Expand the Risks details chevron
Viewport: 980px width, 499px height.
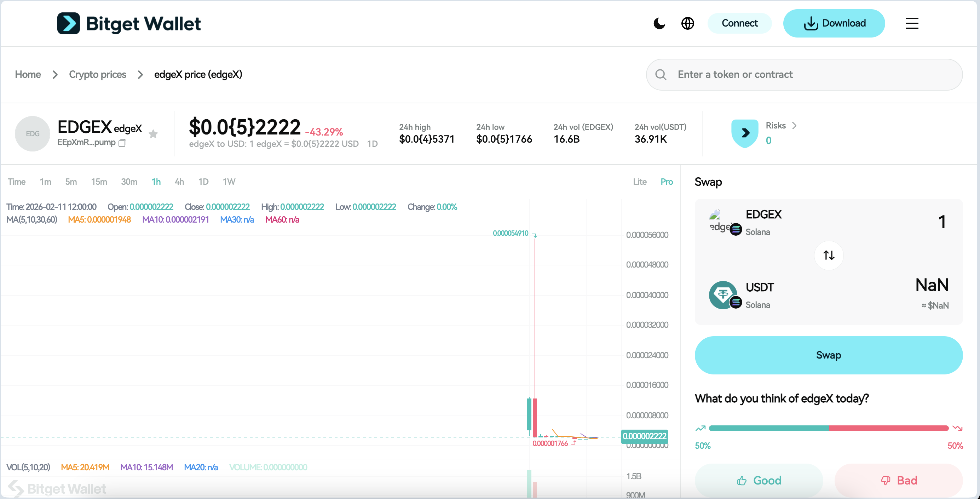[794, 126]
